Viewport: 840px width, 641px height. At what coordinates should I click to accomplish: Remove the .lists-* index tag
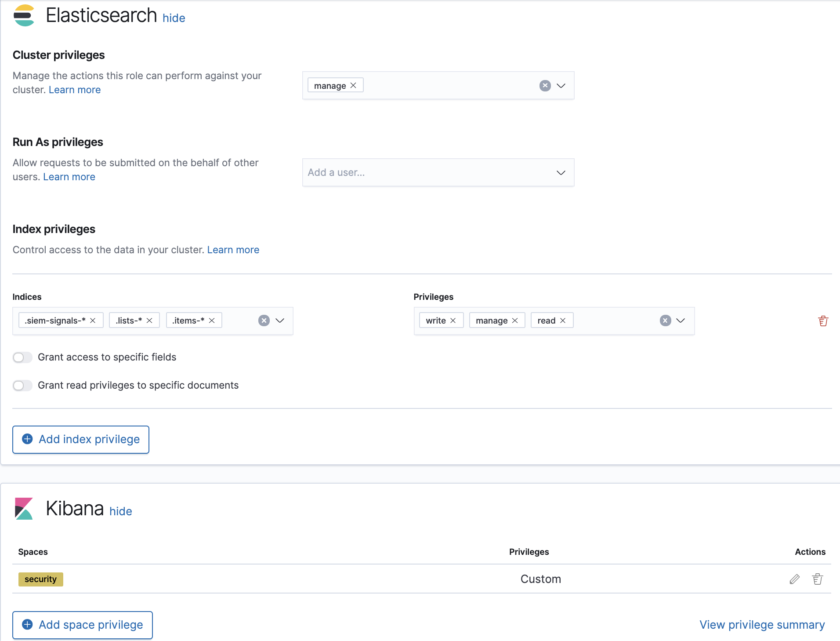[x=149, y=320]
